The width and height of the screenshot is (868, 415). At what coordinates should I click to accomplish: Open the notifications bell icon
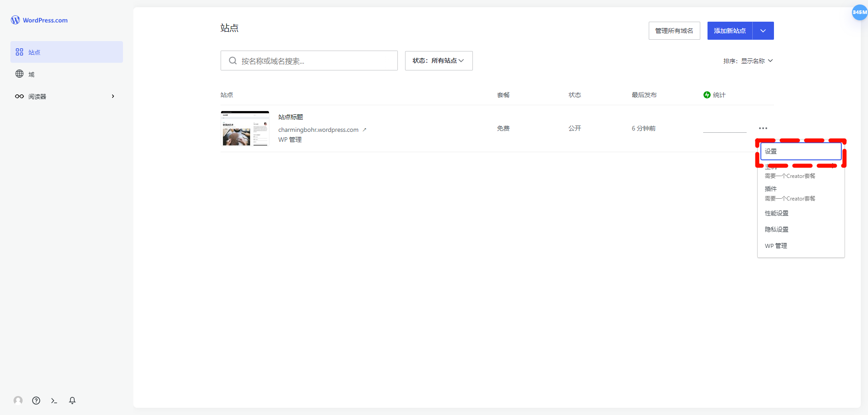pyautogui.click(x=72, y=401)
